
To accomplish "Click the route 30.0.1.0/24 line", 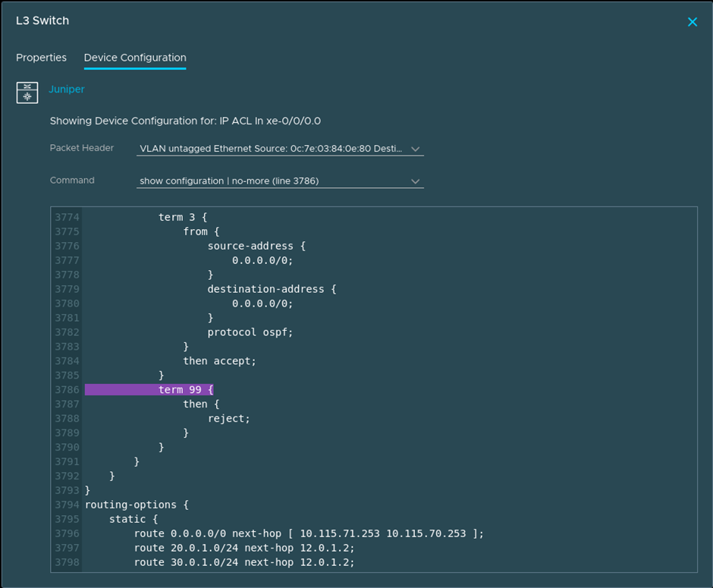I will (243, 563).
